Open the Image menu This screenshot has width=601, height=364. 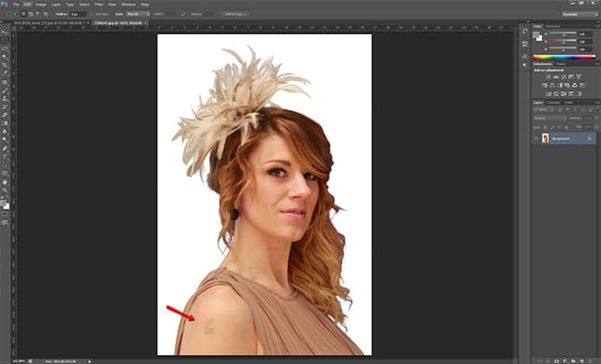41,4
